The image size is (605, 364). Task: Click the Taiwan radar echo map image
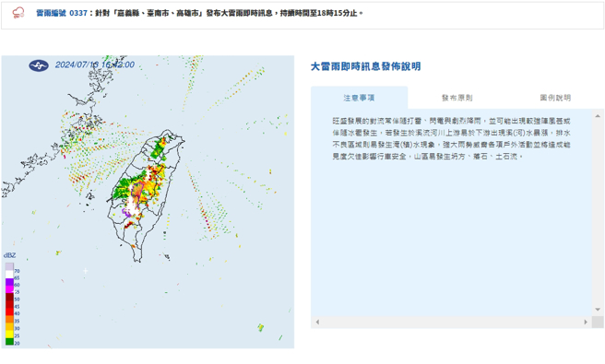(x=148, y=202)
